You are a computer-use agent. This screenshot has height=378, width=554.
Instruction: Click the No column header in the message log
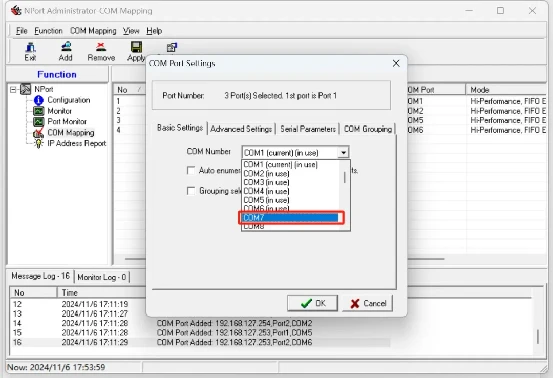[33, 293]
